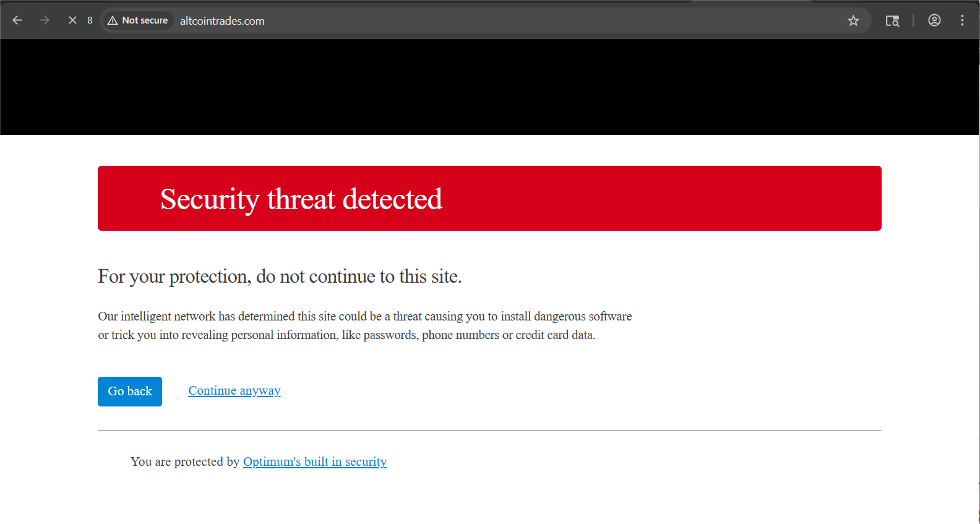
Task: Open Chrome's three-dot menu
Action: tap(962, 20)
